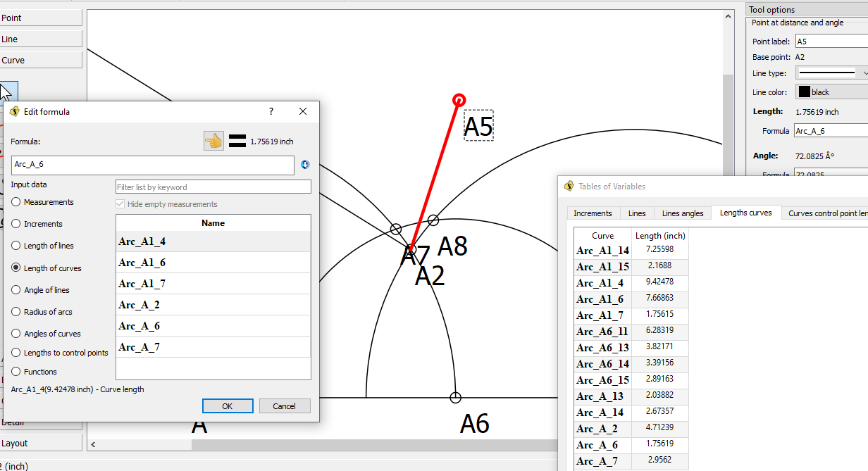
Task: Open the Increments tab
Action: [x=593, y=213]
